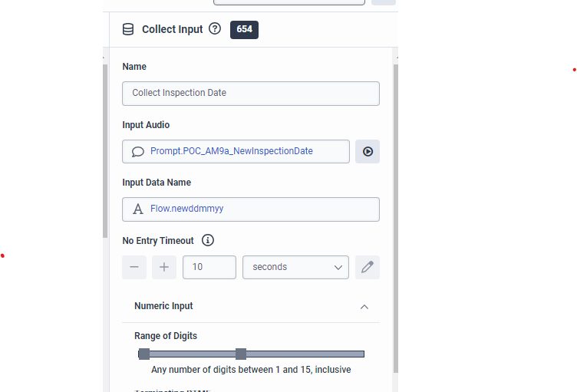
Task: Click the minimum digits slider handle
Action: tap(144, 354)
